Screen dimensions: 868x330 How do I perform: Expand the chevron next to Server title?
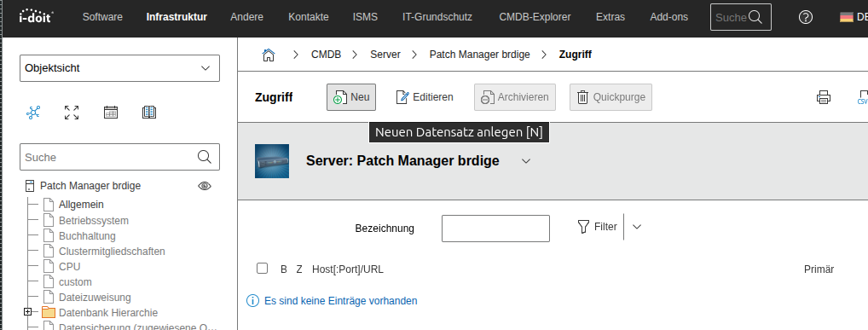(x=526, y=161)
